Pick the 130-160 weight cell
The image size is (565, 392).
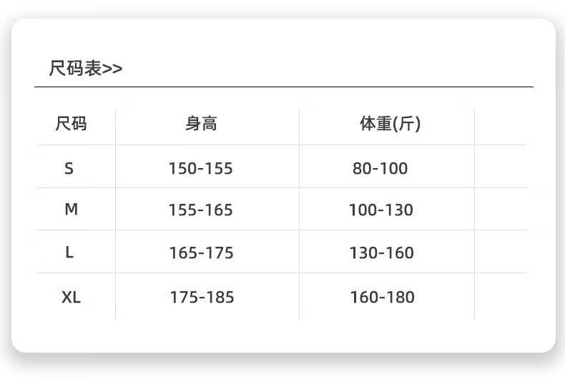pyautogui.click(x=381, y=253)
